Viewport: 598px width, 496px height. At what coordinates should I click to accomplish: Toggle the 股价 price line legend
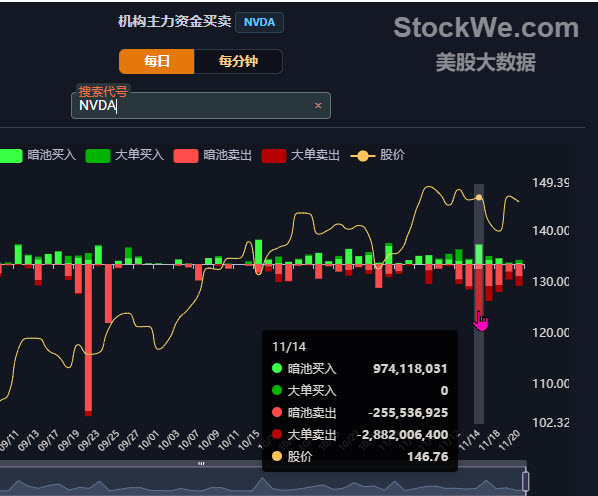point(378,155)
